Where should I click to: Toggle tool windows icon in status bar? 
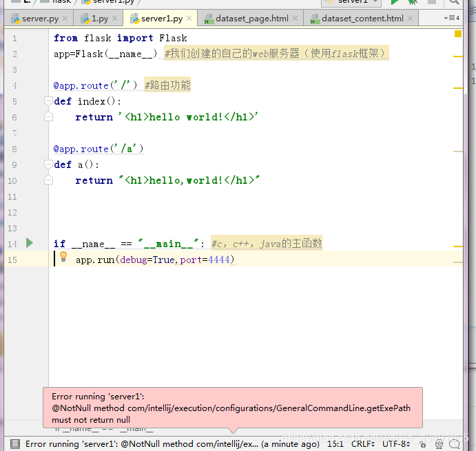15,444
